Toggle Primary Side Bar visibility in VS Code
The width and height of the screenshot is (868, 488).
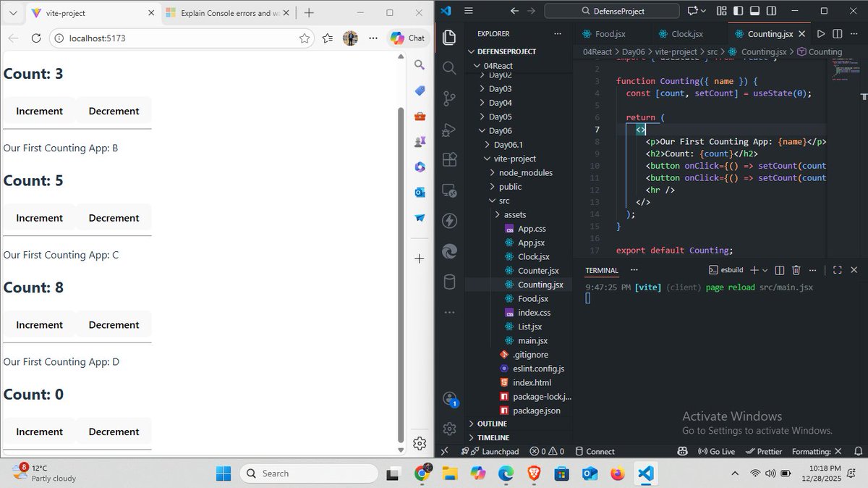[x=737, y=11]
